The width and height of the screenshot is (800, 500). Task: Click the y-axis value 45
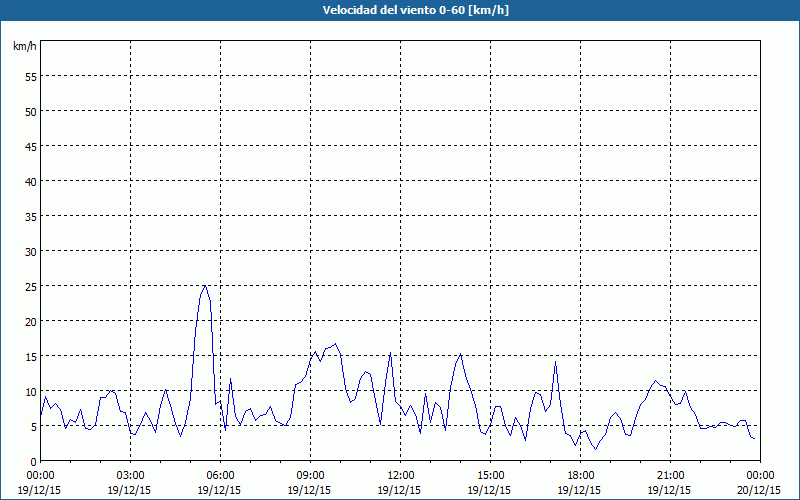click(31, 146)
